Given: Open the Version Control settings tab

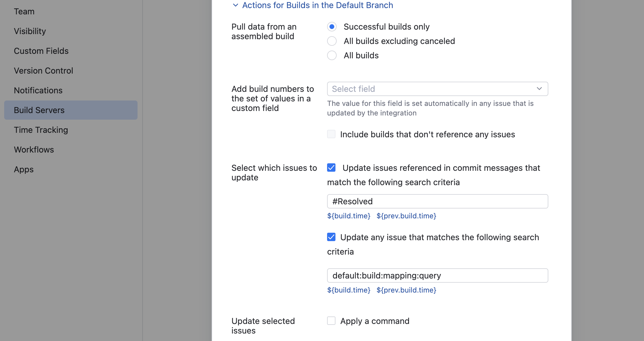Looking at the screenshot, I should pos(43,71).
